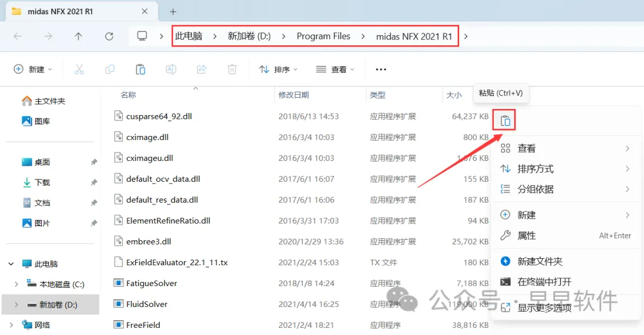Open 排序方式 submenu in context menu
This screenshot has height=335, width=644.
[x=566, y=169]
